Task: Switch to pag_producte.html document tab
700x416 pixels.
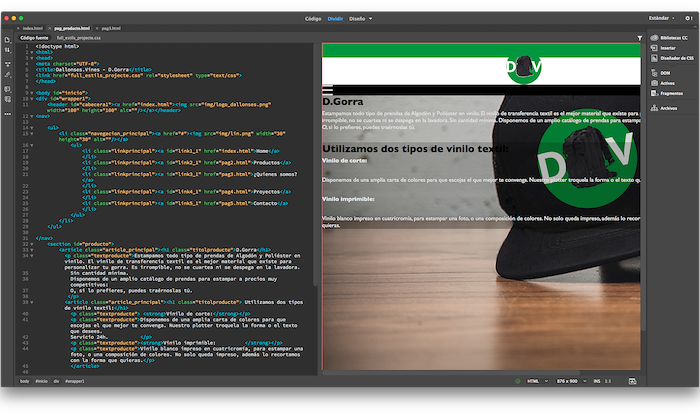Action: (72, 28)
